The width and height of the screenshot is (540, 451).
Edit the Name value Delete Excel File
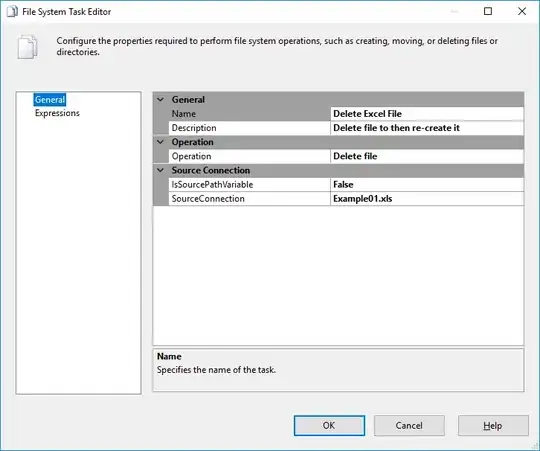tap(427, 114)
